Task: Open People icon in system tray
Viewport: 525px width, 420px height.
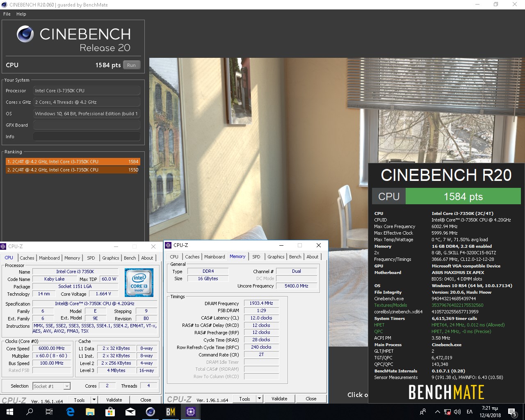Action: [x=423, y=412]
